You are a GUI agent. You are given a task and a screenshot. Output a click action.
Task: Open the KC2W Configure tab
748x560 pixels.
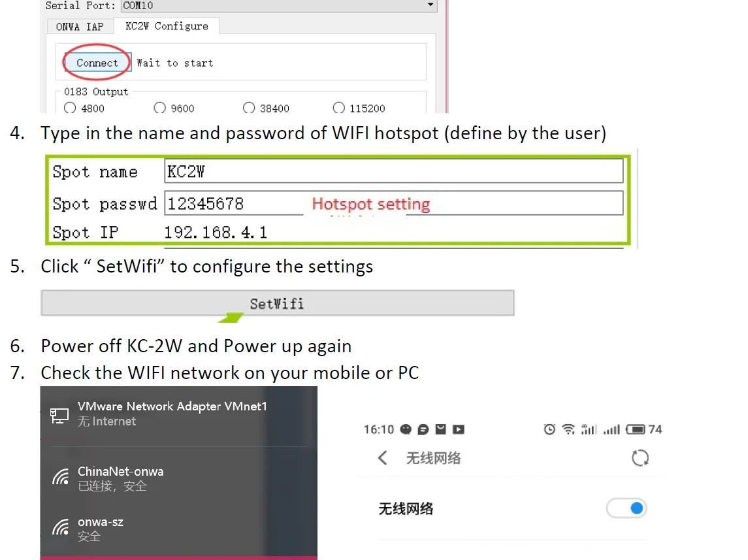167,26
